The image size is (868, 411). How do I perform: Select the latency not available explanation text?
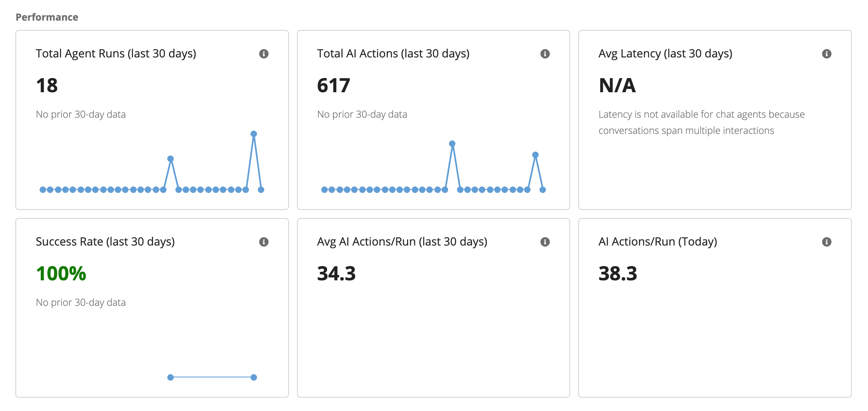click(x=702, y=123)
